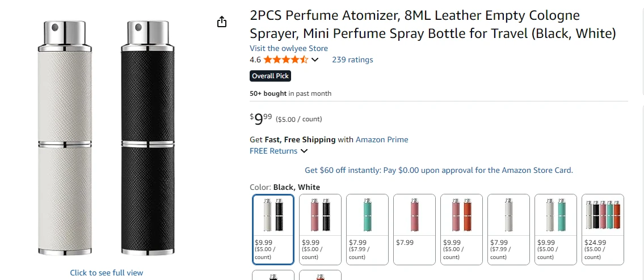Image resolution: width=644 pixels, height=280 pixels.
Task: Expand the FREE Returns dropdown
Action: pyautogui.click(x=304, y=151)
